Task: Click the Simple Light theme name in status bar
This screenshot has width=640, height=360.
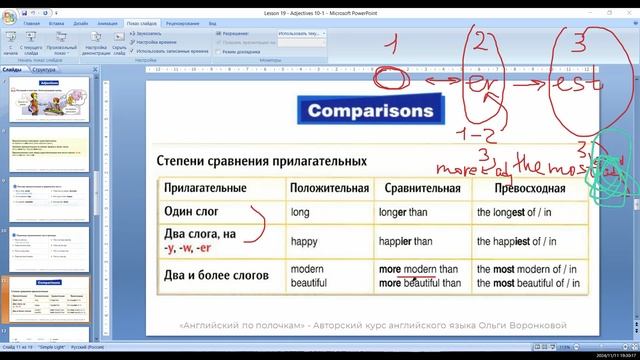Action: 52,347
